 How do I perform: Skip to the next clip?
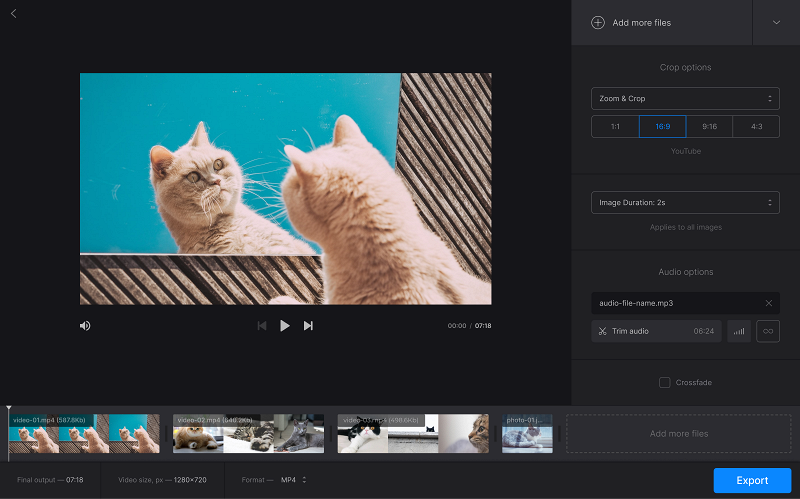coord(308,326)
